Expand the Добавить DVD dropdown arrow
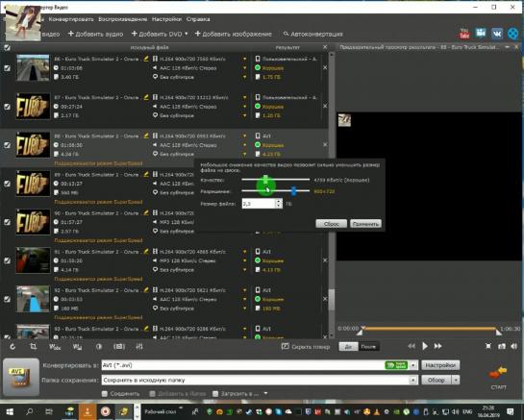This screenshot has height=420, width=524. [x=187, y=34]
